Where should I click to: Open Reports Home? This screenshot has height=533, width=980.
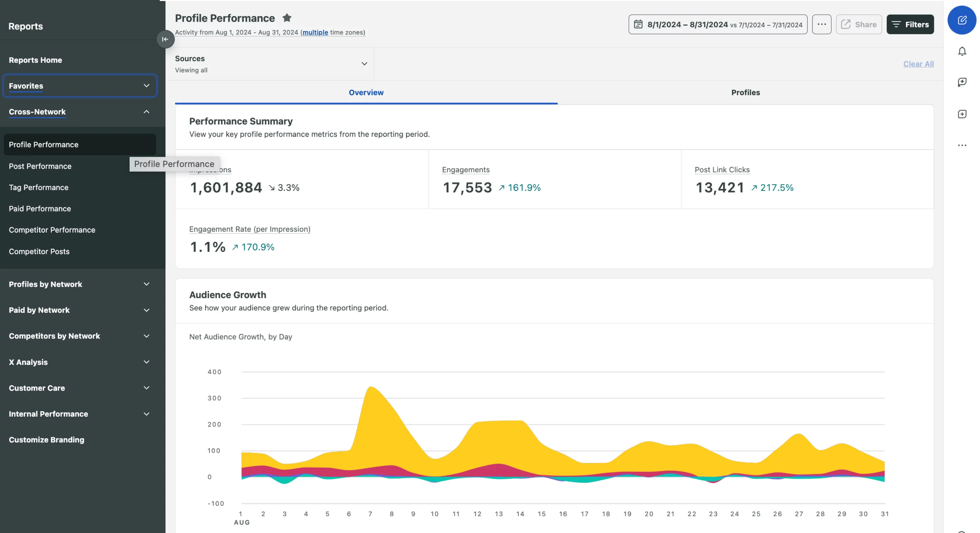tap(35, 60)
